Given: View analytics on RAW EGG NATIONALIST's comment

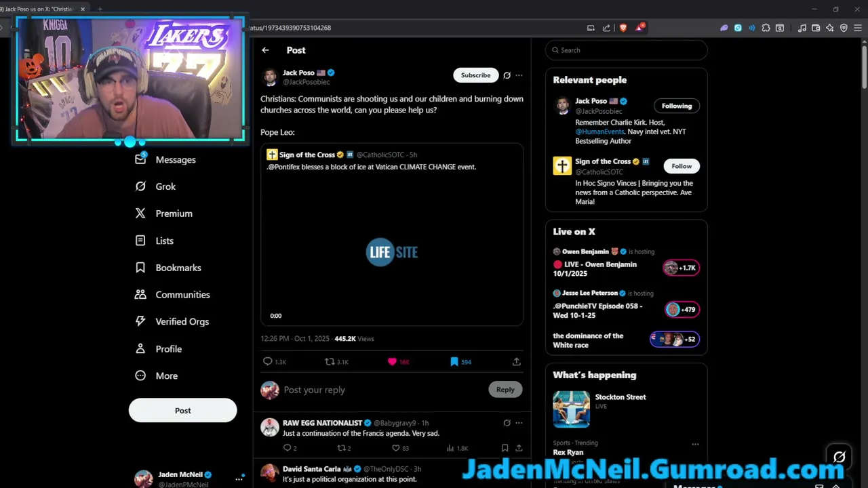Looking at the screenshot, I should click(450, 448).
